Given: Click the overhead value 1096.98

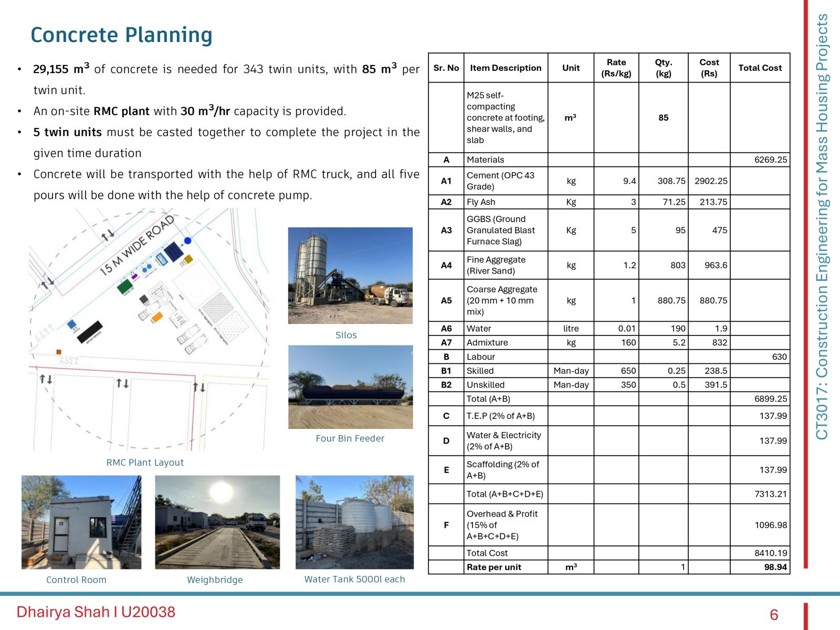Looking at the screenshot, I should pyautogui.click(x=771, y=525).
